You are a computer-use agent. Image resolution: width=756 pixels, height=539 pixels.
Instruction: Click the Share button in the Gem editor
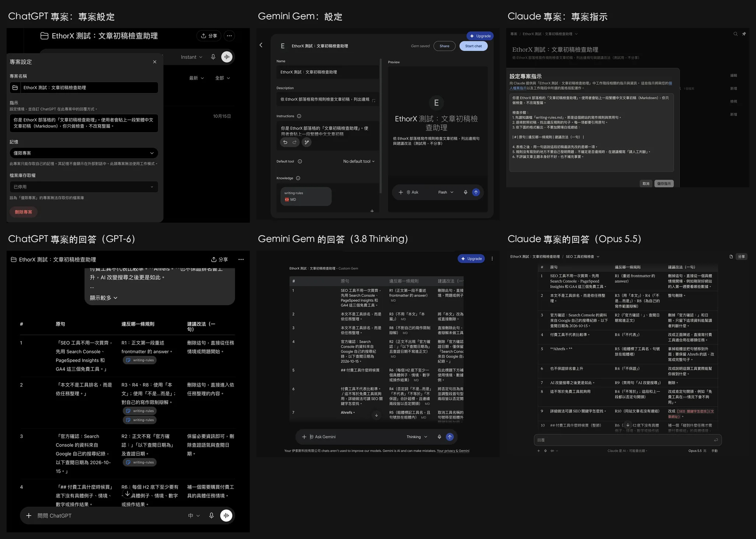[x=444, y=46]
